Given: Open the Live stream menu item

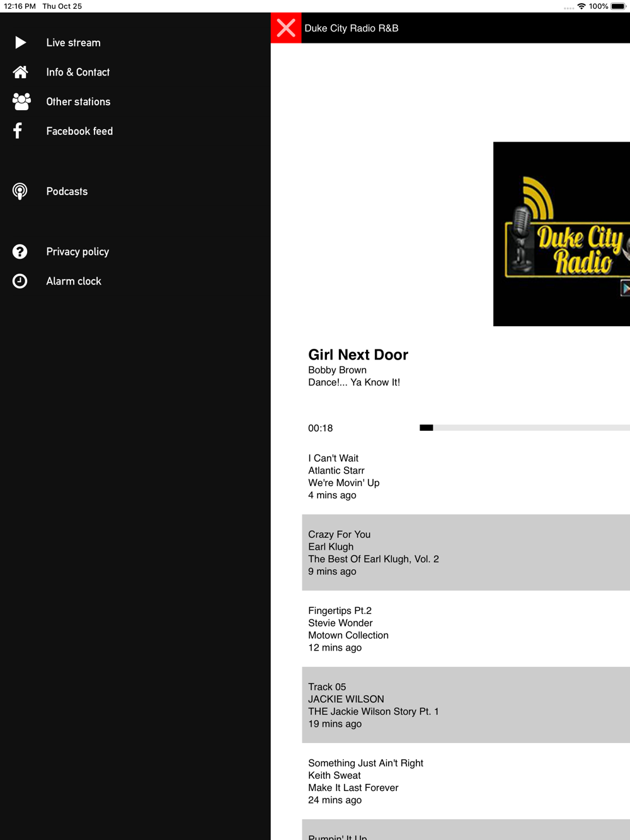Looking at the screenshot, I should coord(135,43).
